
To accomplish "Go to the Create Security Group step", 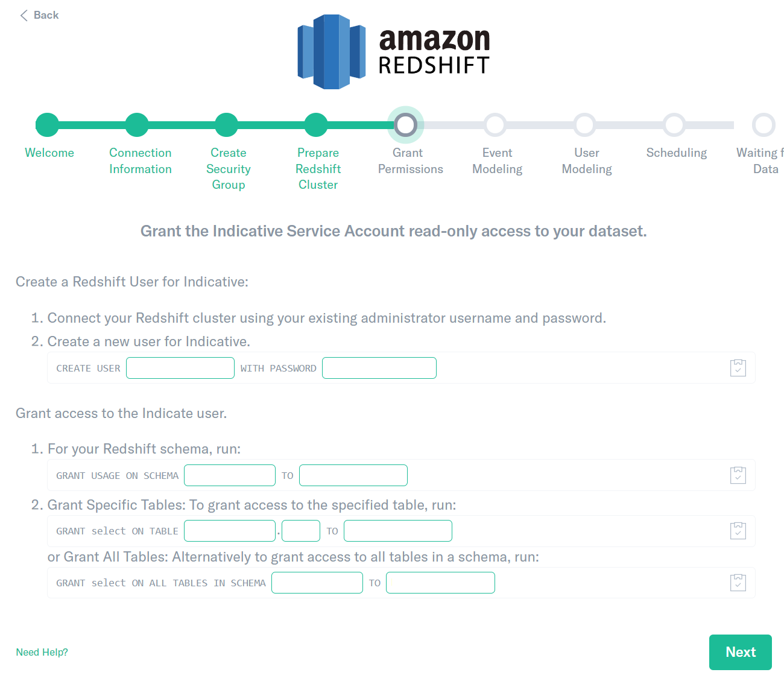I will [227, 125].
